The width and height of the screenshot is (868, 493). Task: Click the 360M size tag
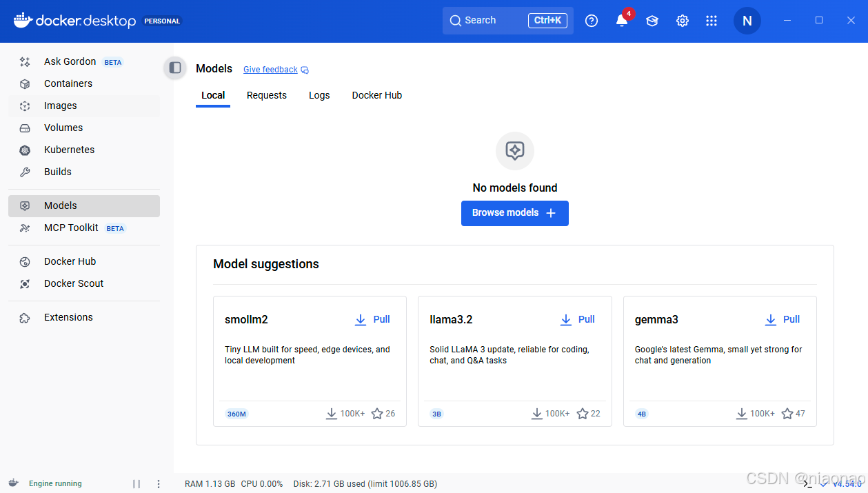click(x=236, y=414)
